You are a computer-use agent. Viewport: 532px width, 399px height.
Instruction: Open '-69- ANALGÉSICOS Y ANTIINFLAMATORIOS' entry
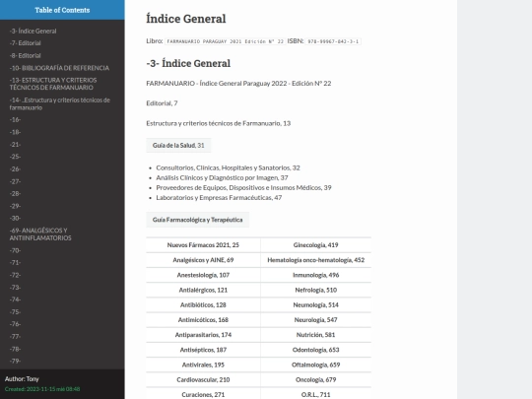pos(40,234)
